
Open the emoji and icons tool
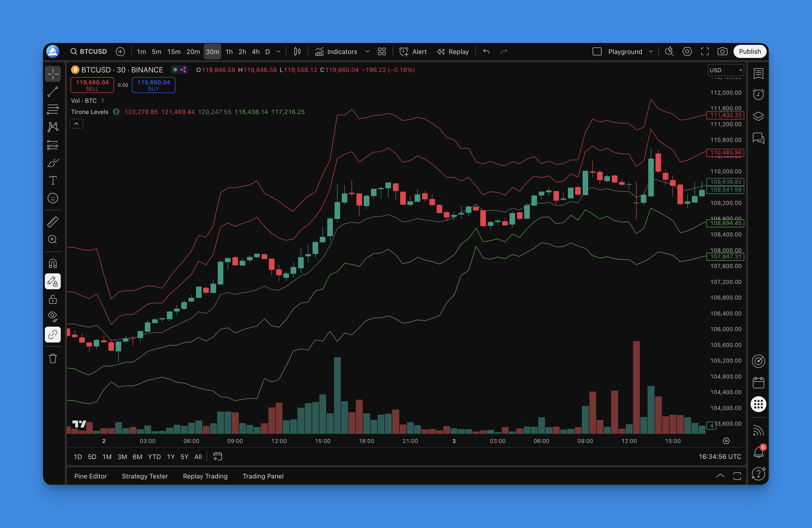pos(53,198)
